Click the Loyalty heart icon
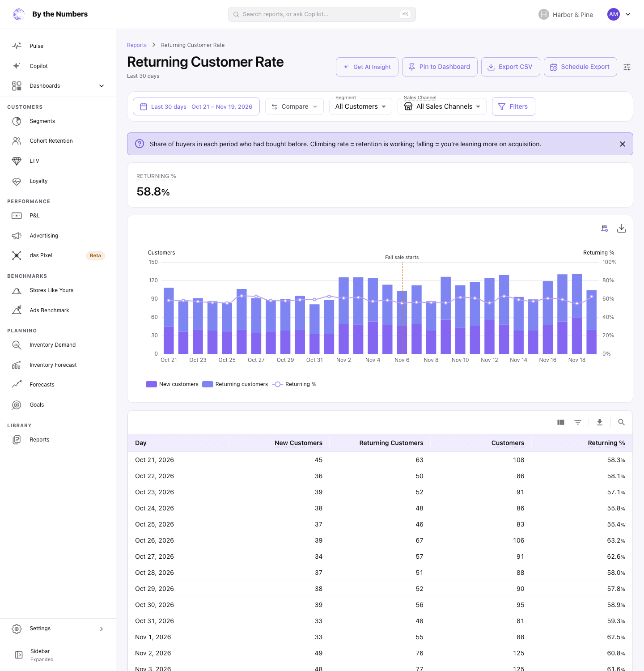This screenshot has height=671, width=644. (17, 181)
